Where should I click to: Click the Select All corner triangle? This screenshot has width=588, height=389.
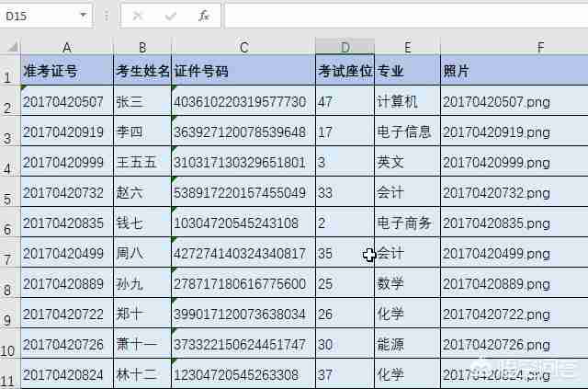coord(10,47)
